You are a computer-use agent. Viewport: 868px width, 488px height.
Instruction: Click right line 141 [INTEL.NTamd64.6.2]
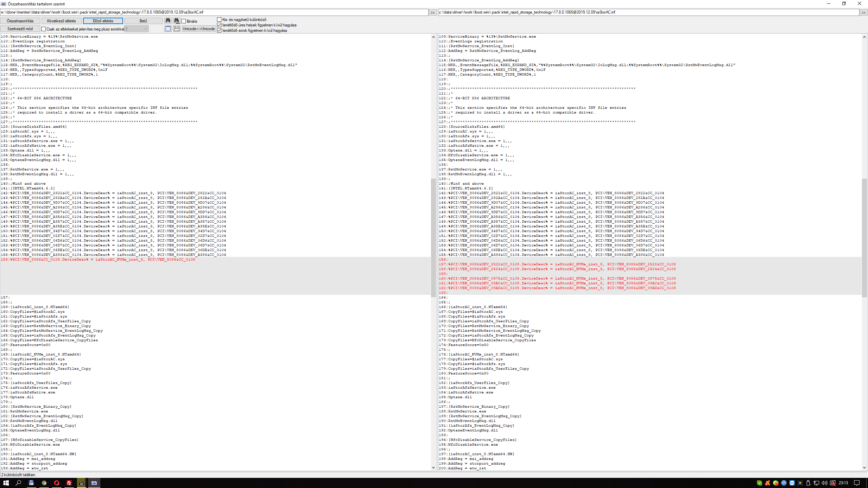[466, 188]
